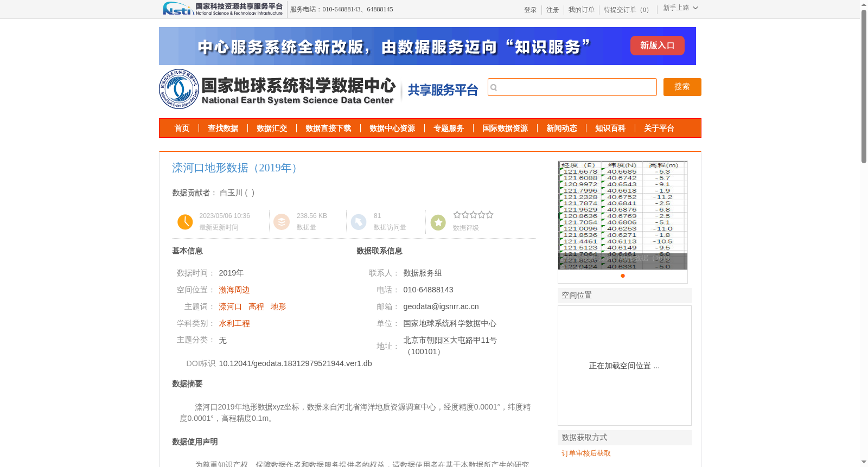The height and width of the screenshot is (467, 868).
Task: Click the scrollbar down arrow
Action: pos(864,462)
